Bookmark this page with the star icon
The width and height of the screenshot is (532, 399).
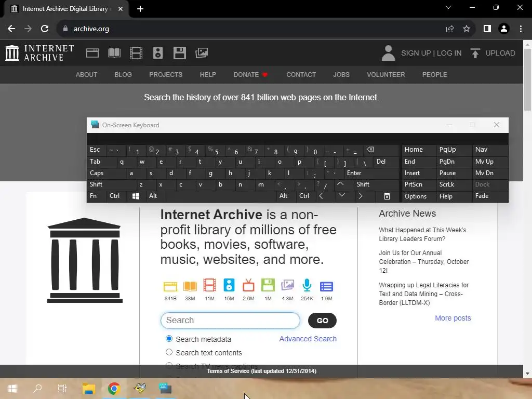pyautogui.click(x=467, y=29)
